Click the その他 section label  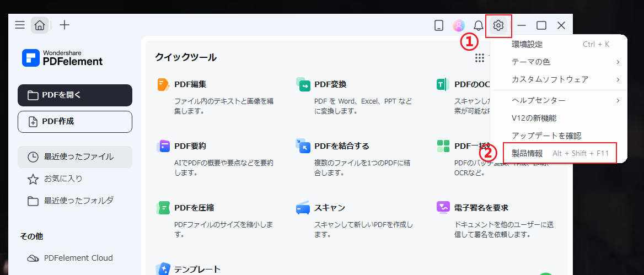point(31,236)
